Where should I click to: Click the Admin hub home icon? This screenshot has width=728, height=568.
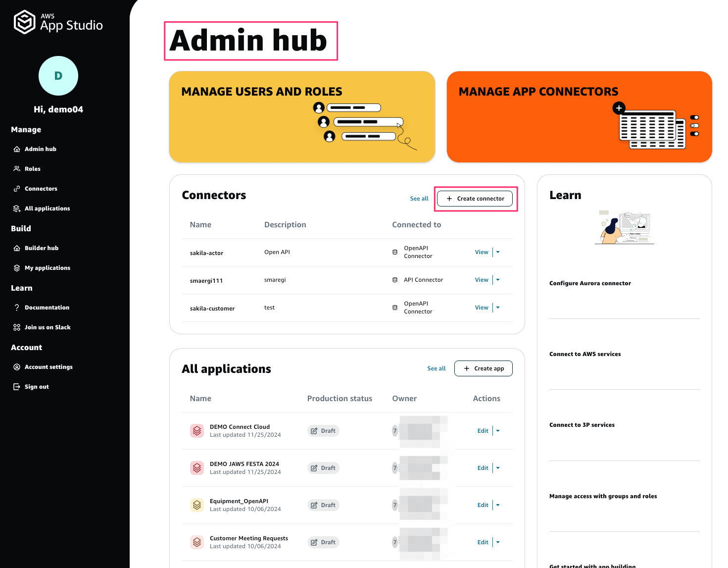[17, 149]
